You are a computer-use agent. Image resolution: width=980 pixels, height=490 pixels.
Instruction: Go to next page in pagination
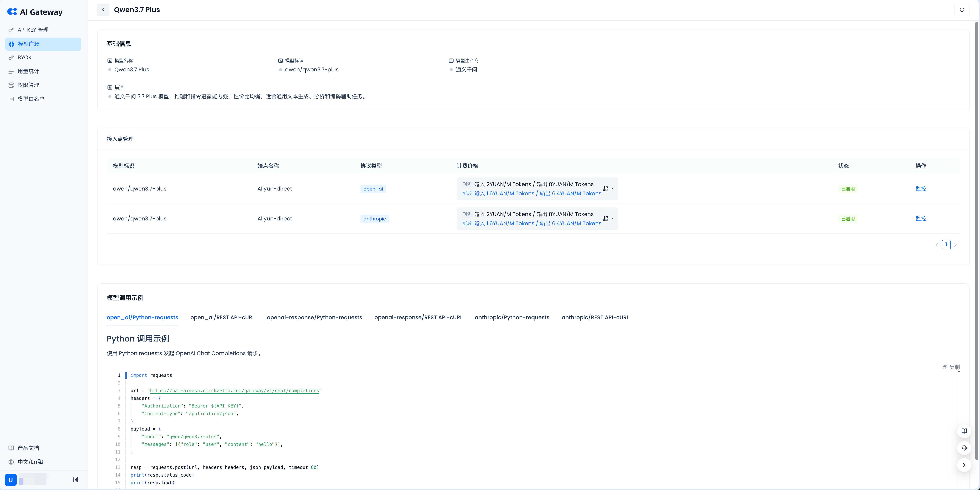point(955,245)
